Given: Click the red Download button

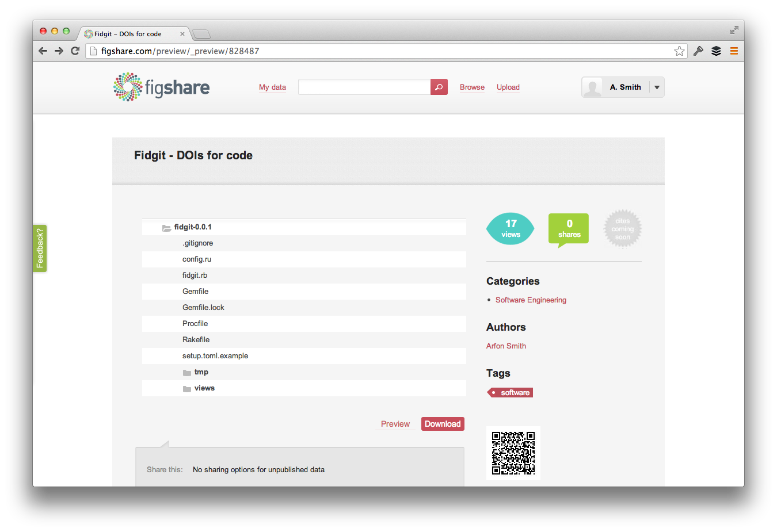Looking at the screenshot, I should coord(443,424).
